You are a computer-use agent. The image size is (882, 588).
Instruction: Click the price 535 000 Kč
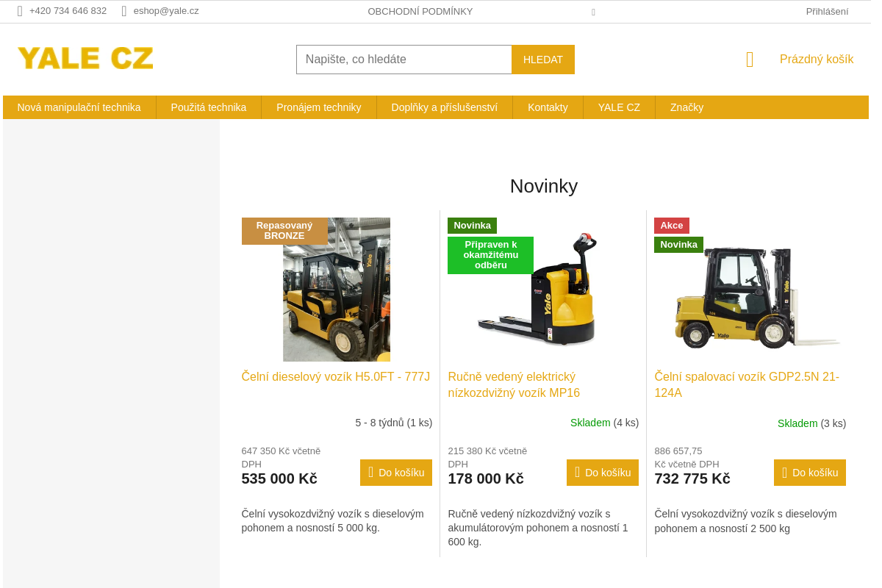[x=279, y=478]
